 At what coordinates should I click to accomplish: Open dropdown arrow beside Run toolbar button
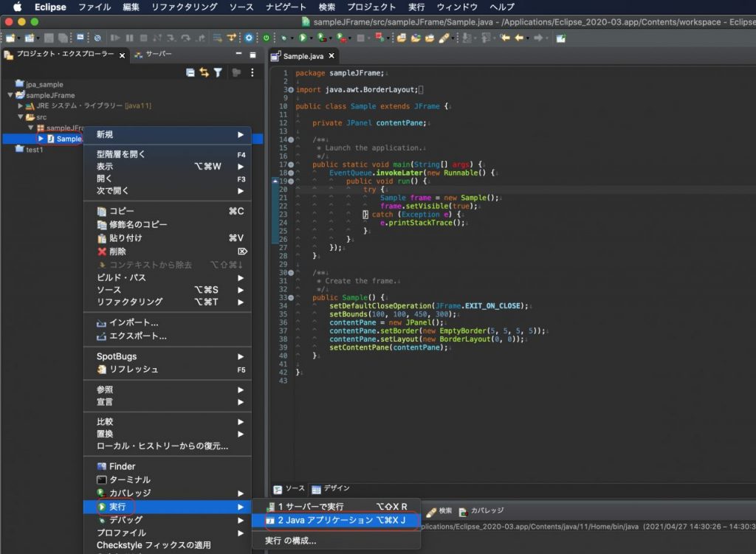[311, 38]
